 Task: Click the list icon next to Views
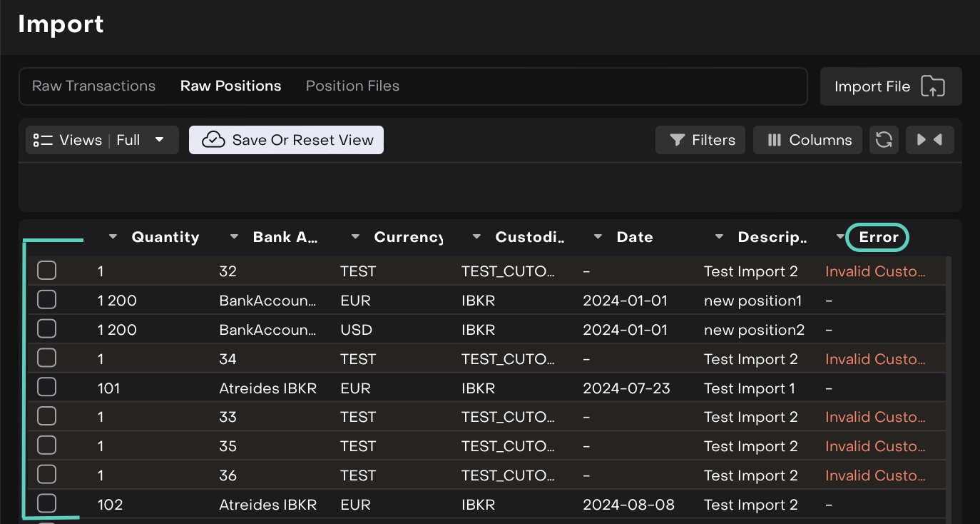click(44, 140)
